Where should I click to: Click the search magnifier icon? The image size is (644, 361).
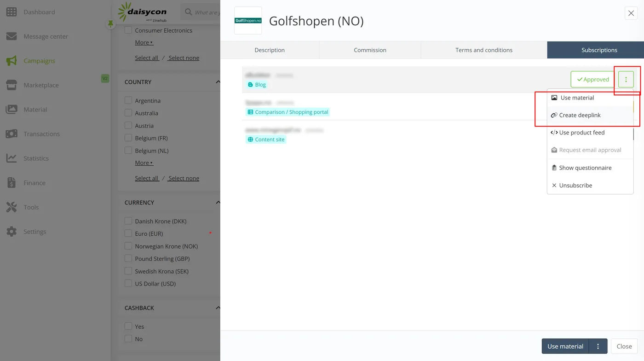click(188, 12)
